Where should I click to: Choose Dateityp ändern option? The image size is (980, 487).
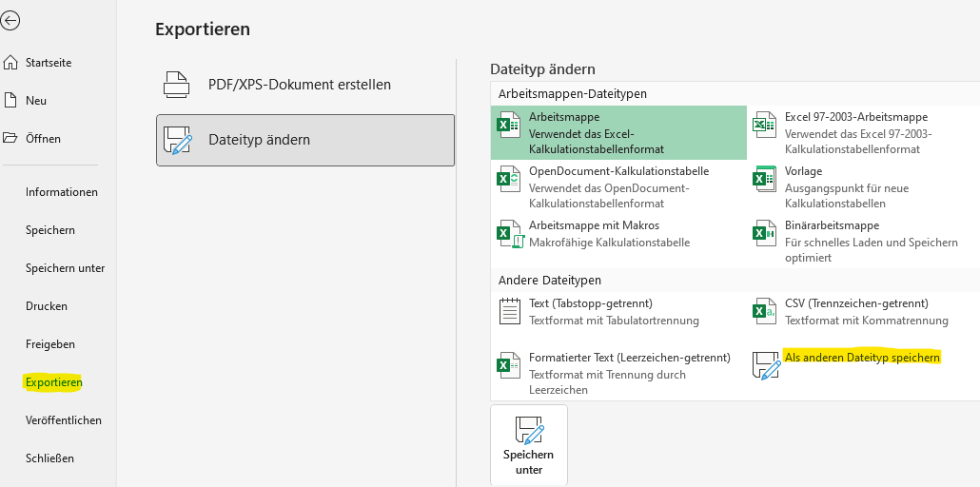tap(305, 140)
